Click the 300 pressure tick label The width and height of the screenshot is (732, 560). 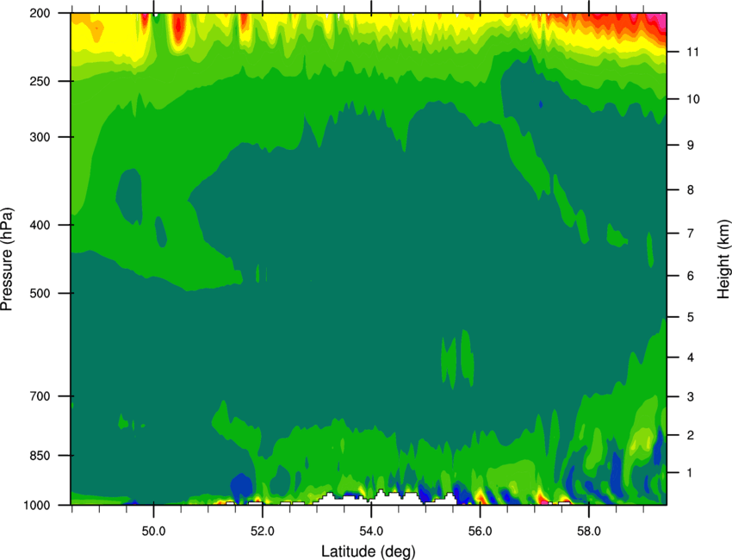point(40,137)
